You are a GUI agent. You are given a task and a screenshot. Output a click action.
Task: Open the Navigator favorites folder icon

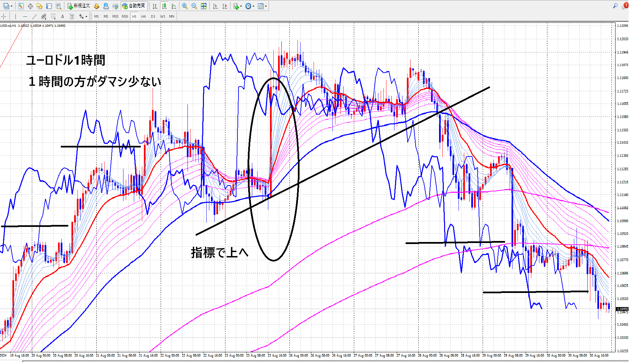point(40,6)
